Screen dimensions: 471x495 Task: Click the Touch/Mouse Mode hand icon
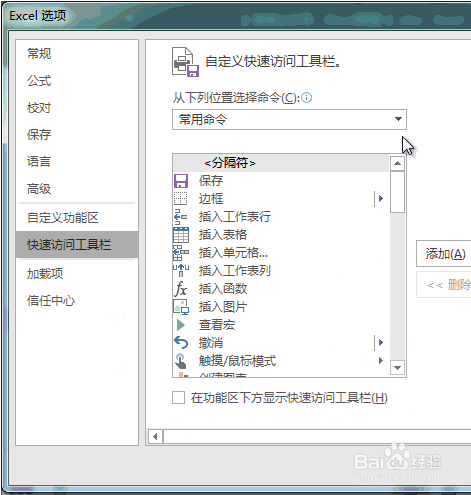(x=181, y=361)
